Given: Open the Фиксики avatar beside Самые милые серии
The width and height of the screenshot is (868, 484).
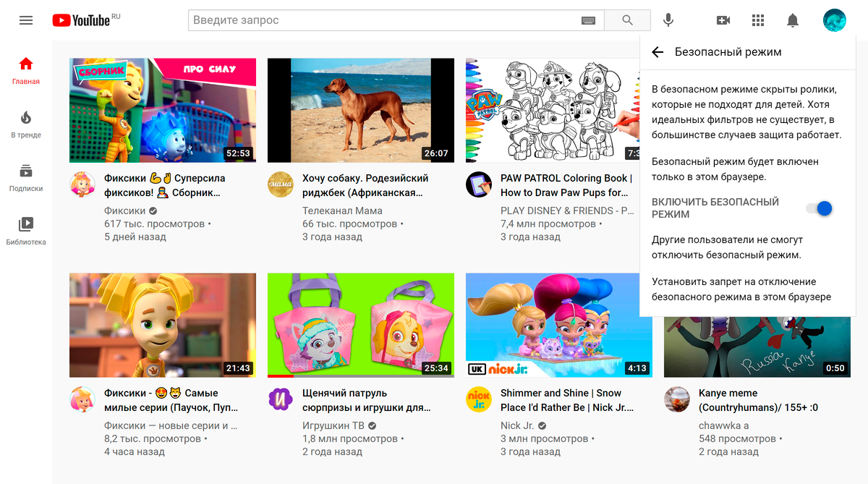Looking at the screenshot, I should tap(82, 399).
